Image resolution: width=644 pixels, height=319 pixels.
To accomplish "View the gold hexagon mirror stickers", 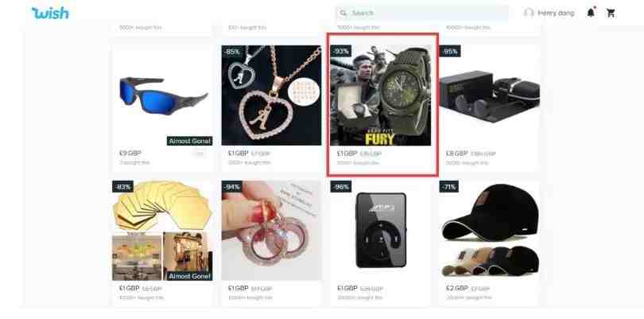I will pyautogui.click(x=163, y=231).
